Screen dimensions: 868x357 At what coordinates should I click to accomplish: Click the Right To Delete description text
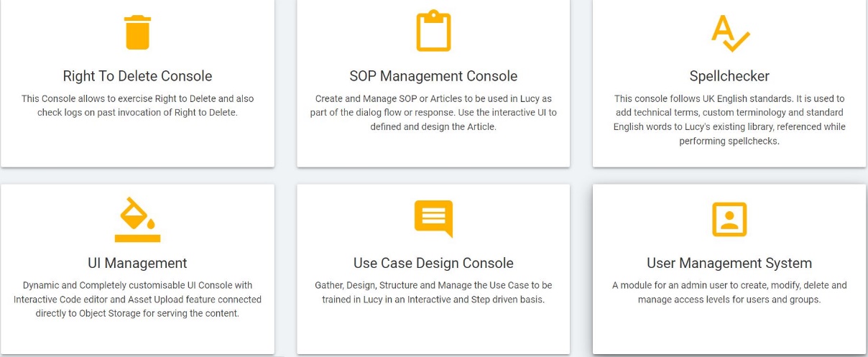(x=137, y=106)
